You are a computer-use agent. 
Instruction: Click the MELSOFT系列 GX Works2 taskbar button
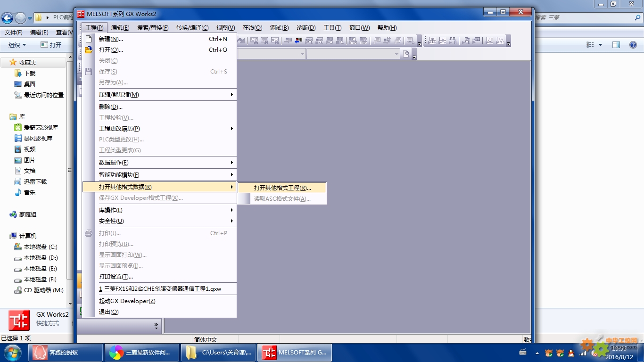[x=295, y=353]
